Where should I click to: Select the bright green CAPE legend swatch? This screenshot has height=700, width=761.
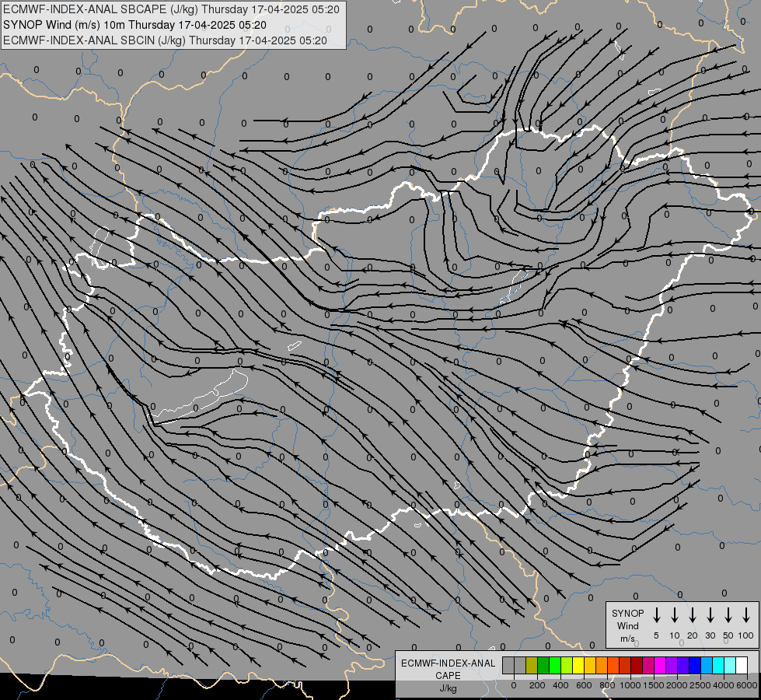tap(555, 665)
